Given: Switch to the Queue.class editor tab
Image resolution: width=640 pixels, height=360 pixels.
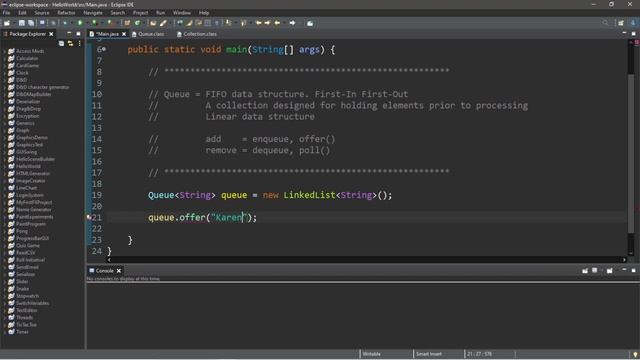Looking at the screenshot, I should pos(148,34).
